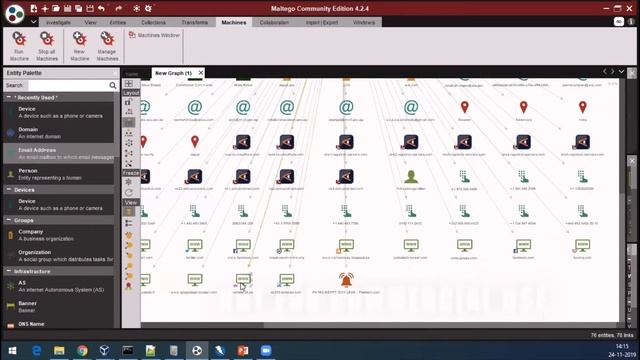Click grid icon atop graph side toolbar
Image resolution: width=640 pixels, height=360 pixels.
pyautogui.click(x=129, y=84)
